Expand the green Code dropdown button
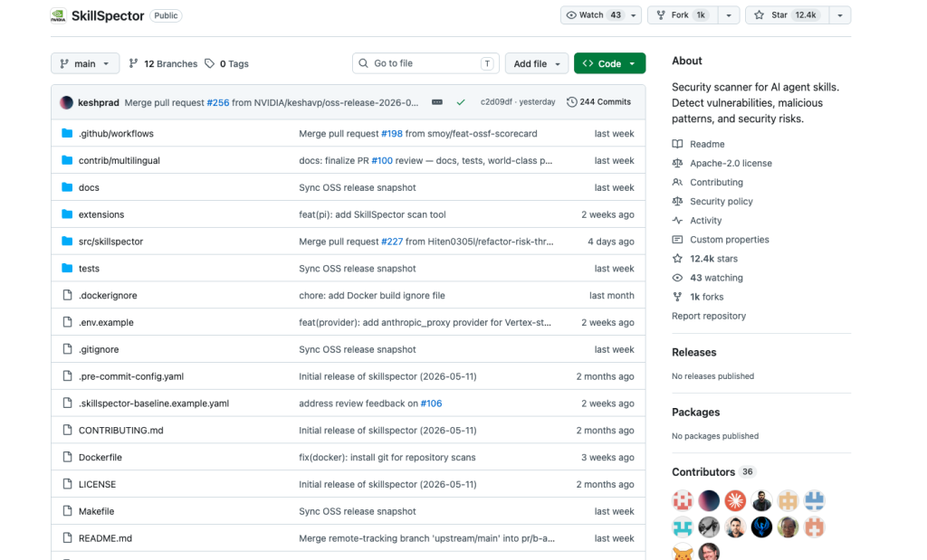 tap(609, 63)
